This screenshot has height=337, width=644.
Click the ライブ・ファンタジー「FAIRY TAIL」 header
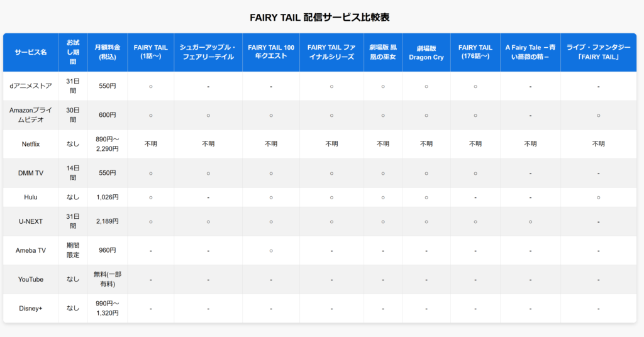[x=599, y=52]
